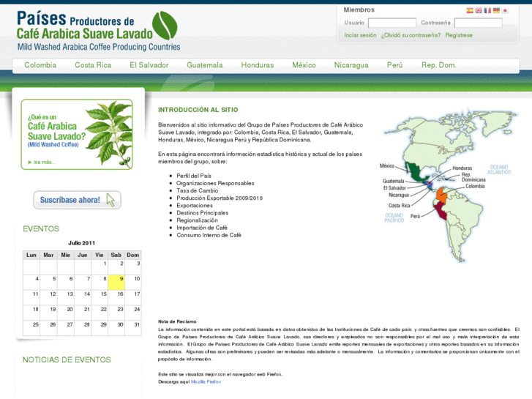The height and width of the screenshot is (399, 532).
Task: Click the green coffee bean logo
Action: tap(165, 26)
